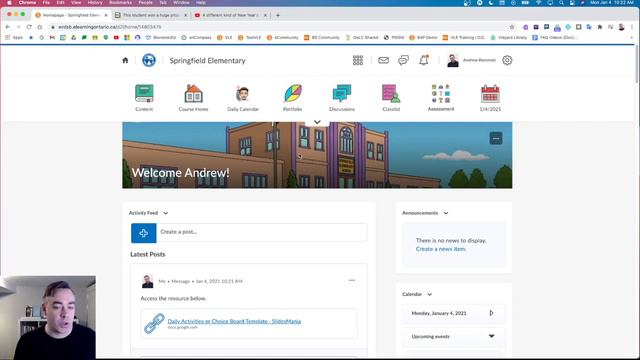This screenshot has width=640, height=360.
Task: Open the enCompass bookmark
Action: 196,38
